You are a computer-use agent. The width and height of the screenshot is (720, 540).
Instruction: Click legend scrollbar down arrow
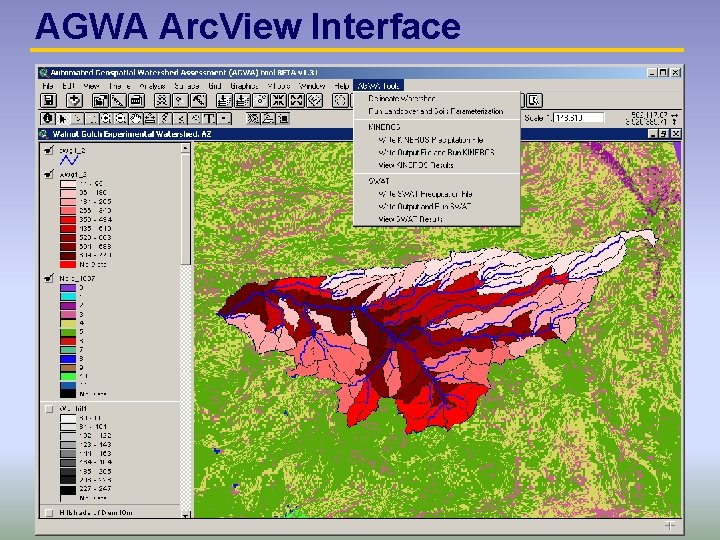(x=185, y=516)
